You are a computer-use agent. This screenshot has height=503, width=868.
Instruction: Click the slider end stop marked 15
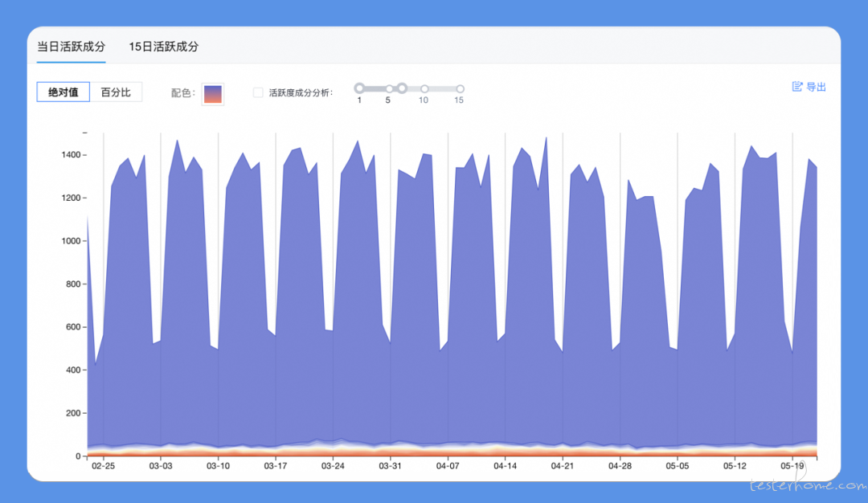click(460, 88)
